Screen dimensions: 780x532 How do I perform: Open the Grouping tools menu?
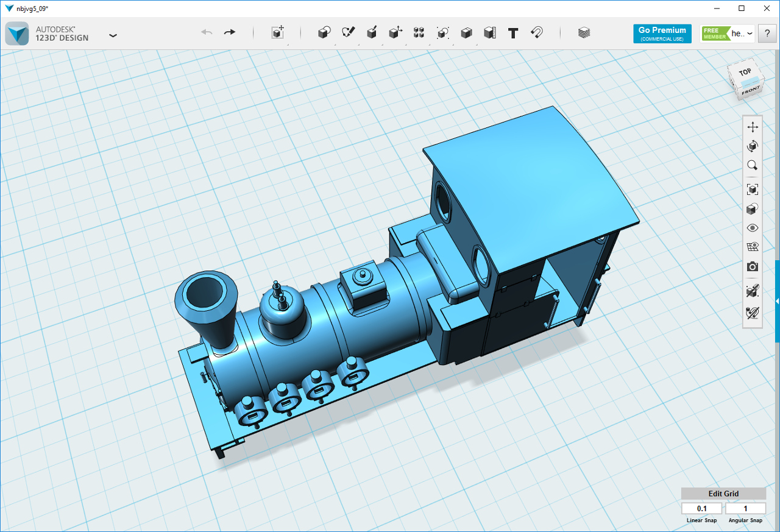tap(442, 33)
